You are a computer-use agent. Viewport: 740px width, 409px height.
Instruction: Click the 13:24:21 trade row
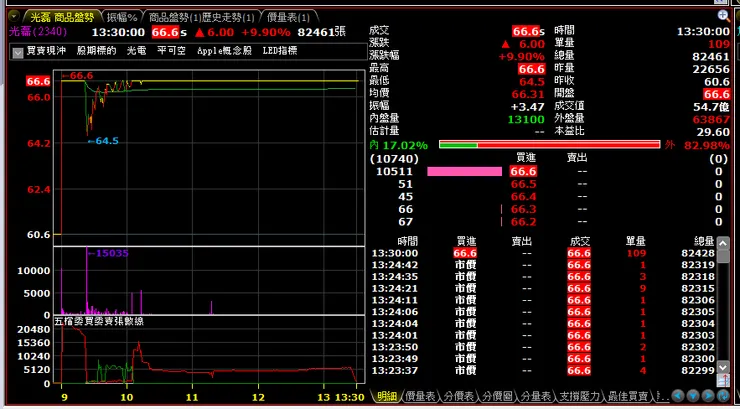coord(544,288)
